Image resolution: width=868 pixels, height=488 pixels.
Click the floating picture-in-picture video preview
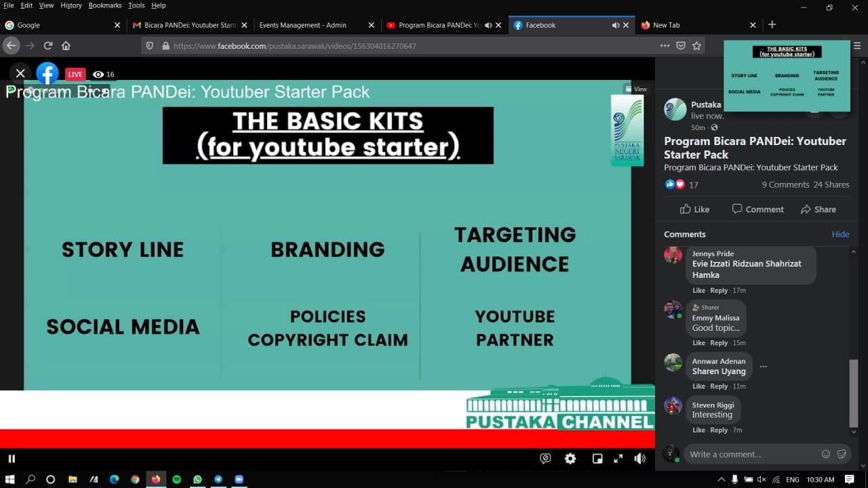click(x=787, y=76)
